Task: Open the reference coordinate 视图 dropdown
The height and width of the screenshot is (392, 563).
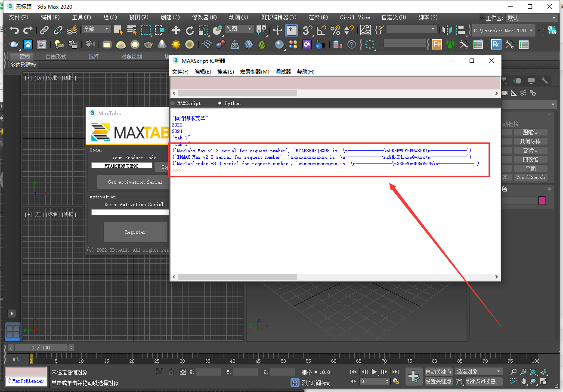Action: click(x=239, y=29)
